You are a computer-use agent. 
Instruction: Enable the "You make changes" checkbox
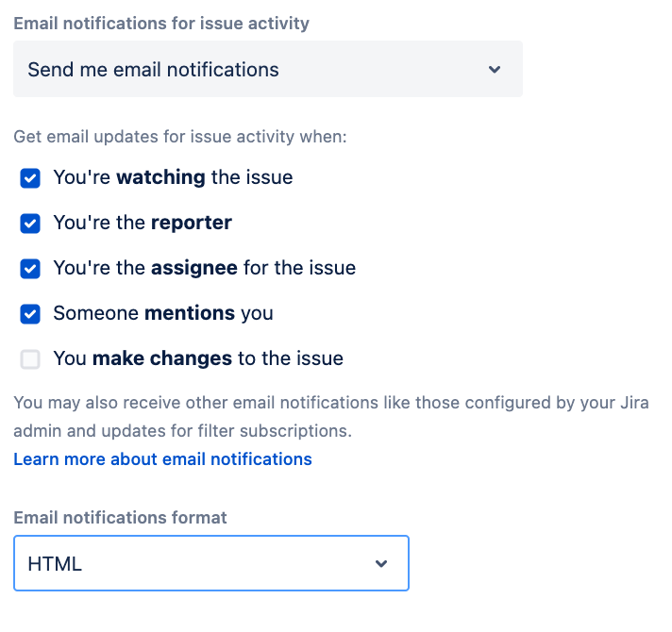[31, 358]
